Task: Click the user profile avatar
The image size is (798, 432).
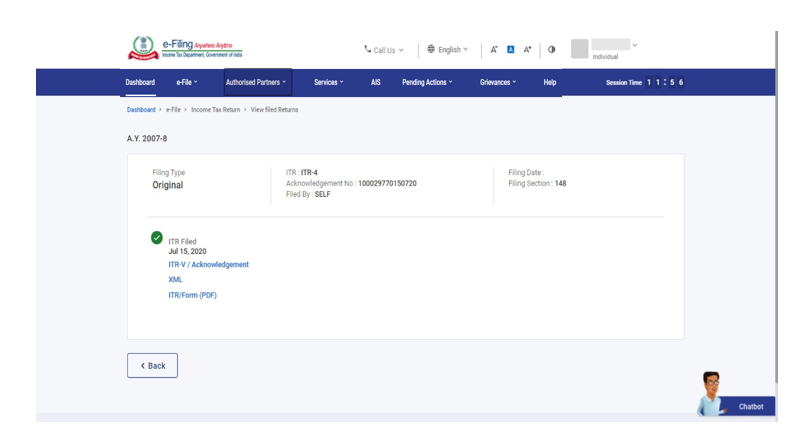Action: [x=579, y=49]
